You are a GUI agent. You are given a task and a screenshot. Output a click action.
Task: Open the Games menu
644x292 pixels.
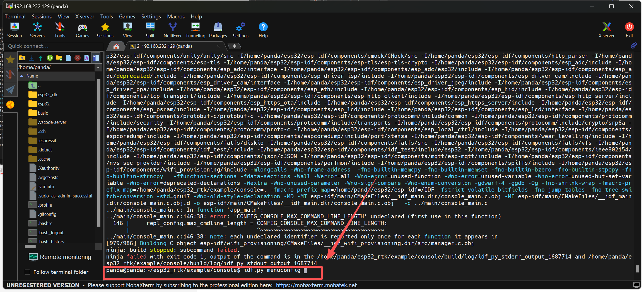pyautogui.click(x=127, y=16)
